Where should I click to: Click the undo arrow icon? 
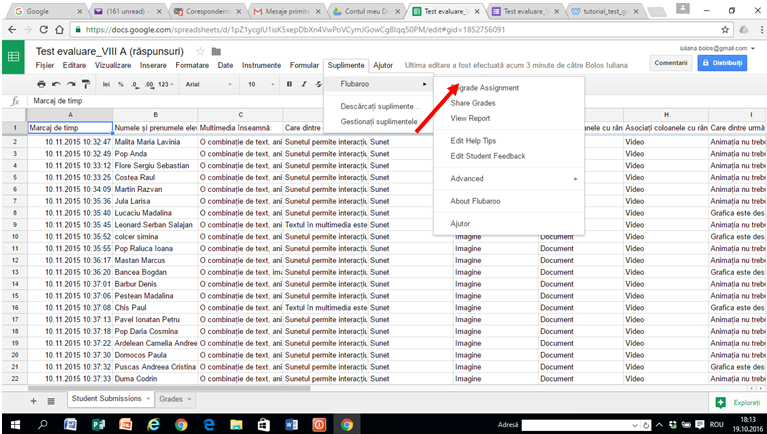point(56,84)
